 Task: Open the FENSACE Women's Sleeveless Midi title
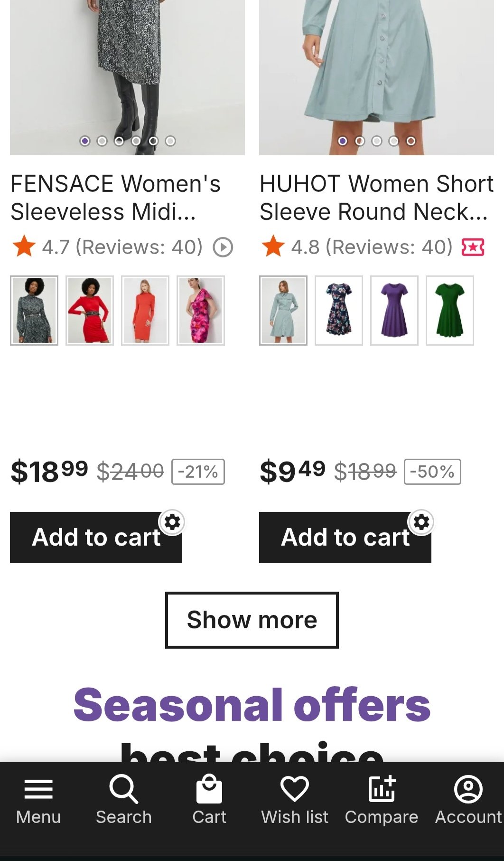pyautogui.click(x=115, y=198)
